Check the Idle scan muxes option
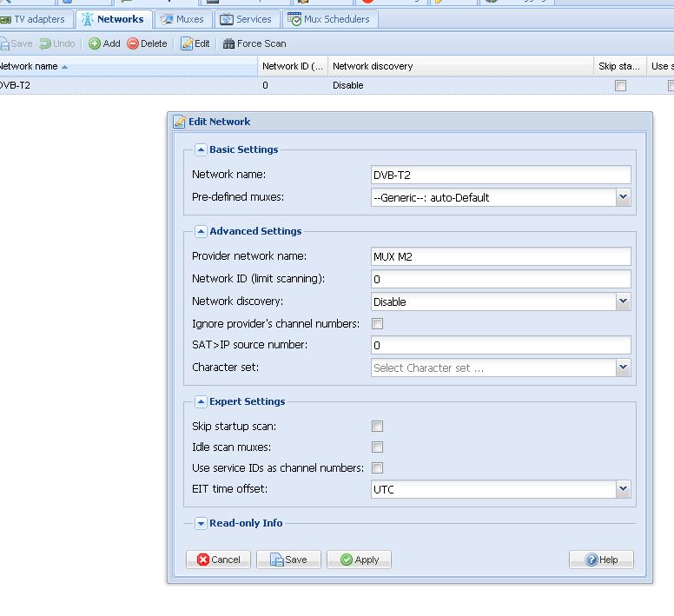The height and width of the screenshot is (616, 674). (x=377, y=447)
